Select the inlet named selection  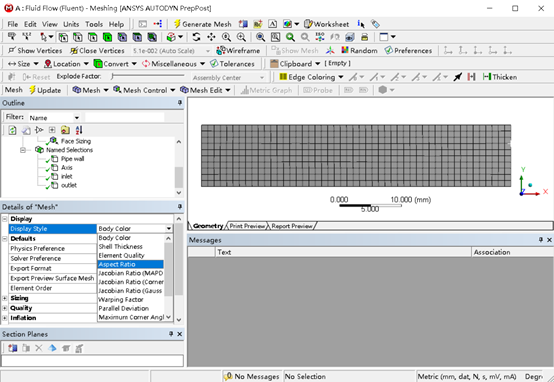66,176
